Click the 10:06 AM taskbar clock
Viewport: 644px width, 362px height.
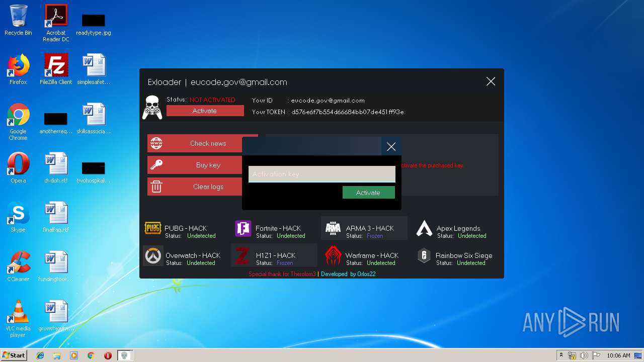click(x=618, y=355)
